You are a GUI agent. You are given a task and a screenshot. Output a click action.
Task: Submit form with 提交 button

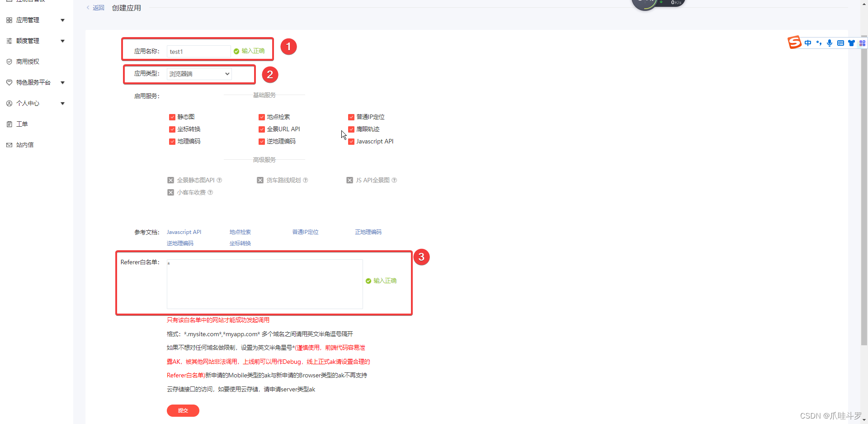[x=183, y=410]
